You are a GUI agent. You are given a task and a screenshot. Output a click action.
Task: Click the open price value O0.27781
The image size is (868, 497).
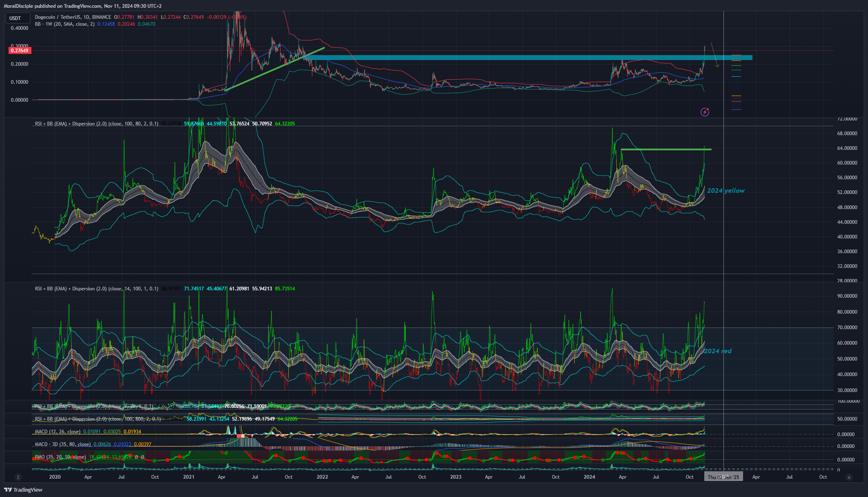tap(124, 17)
